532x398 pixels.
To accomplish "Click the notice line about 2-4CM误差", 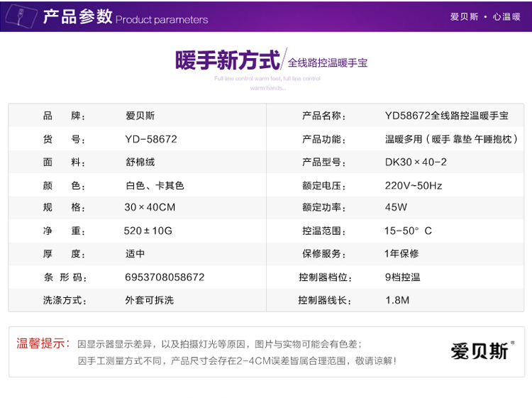I will coord(237,360).
